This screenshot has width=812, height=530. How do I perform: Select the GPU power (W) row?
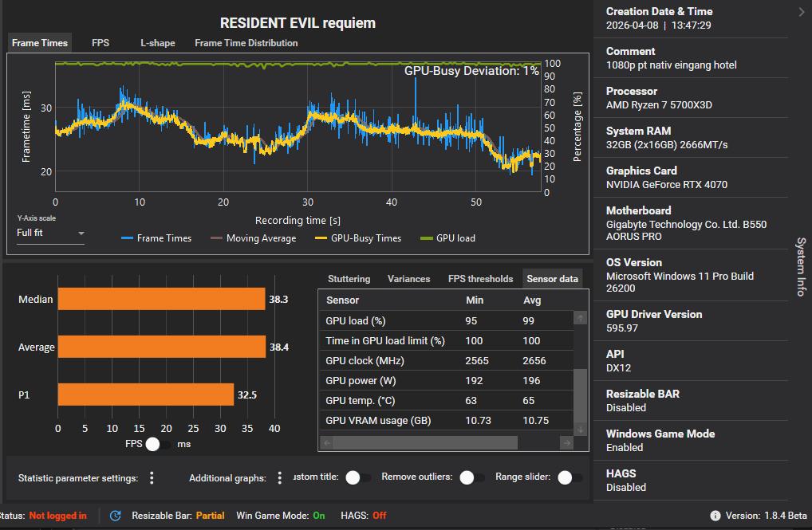pyautogui.click(x=447, y=380)
